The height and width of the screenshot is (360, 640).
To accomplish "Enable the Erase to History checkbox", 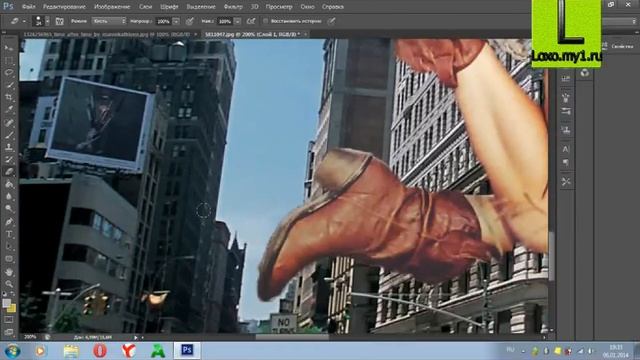I will click(x=265, y=21).
